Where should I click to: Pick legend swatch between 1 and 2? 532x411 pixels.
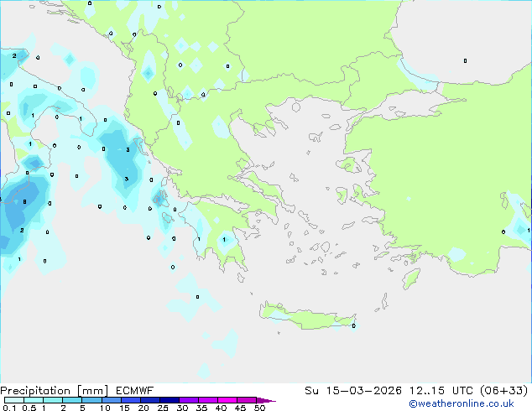53,400
